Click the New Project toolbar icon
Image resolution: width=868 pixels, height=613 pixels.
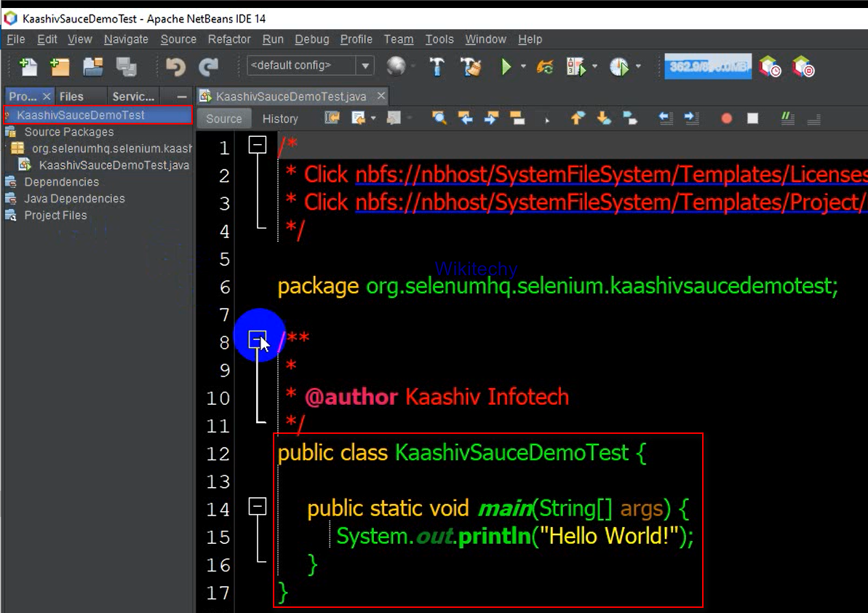(60, 67)
